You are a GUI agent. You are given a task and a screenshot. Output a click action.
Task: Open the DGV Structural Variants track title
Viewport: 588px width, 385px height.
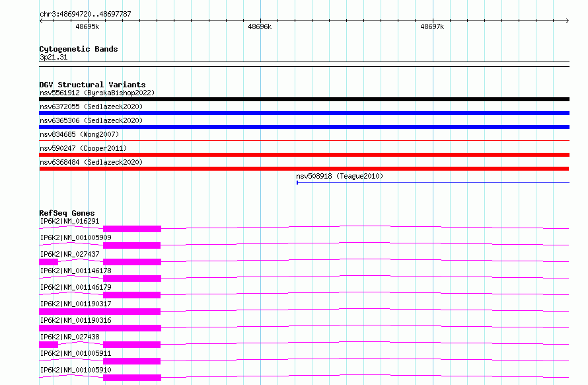(92, 85)
